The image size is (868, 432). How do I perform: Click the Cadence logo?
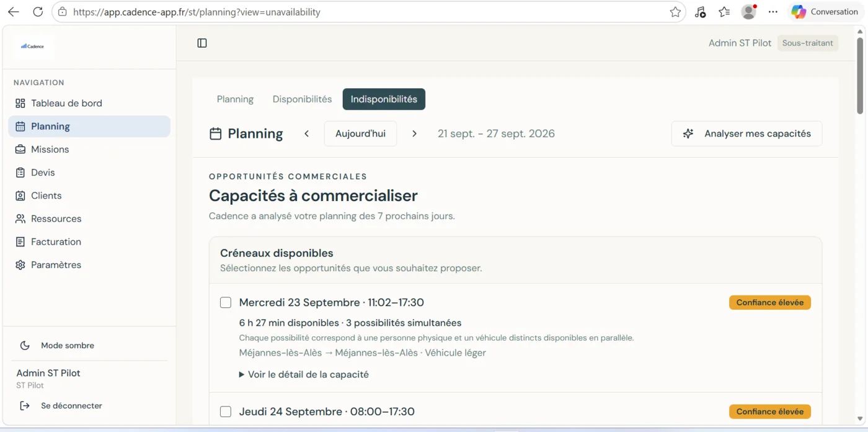click(32, 46)
